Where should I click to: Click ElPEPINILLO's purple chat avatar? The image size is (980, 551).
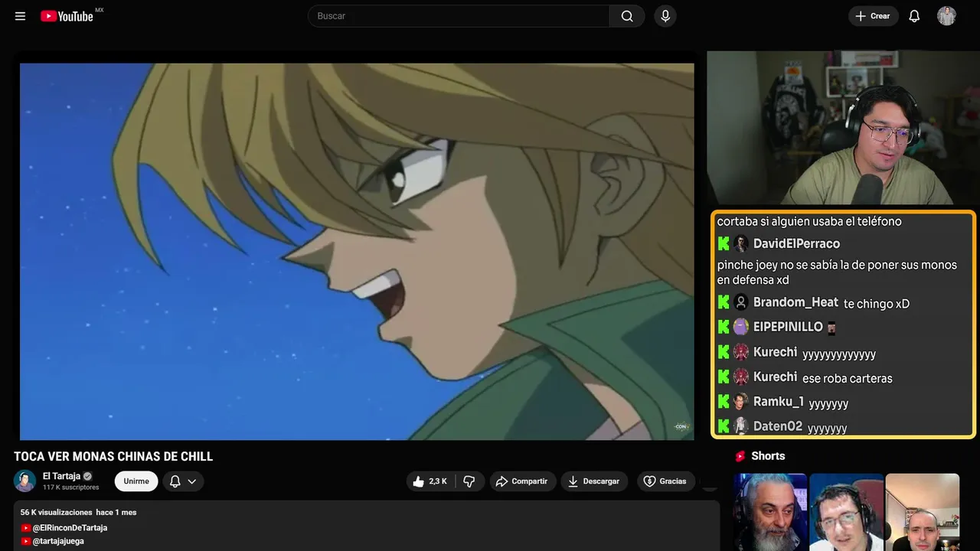click(740, 327)
